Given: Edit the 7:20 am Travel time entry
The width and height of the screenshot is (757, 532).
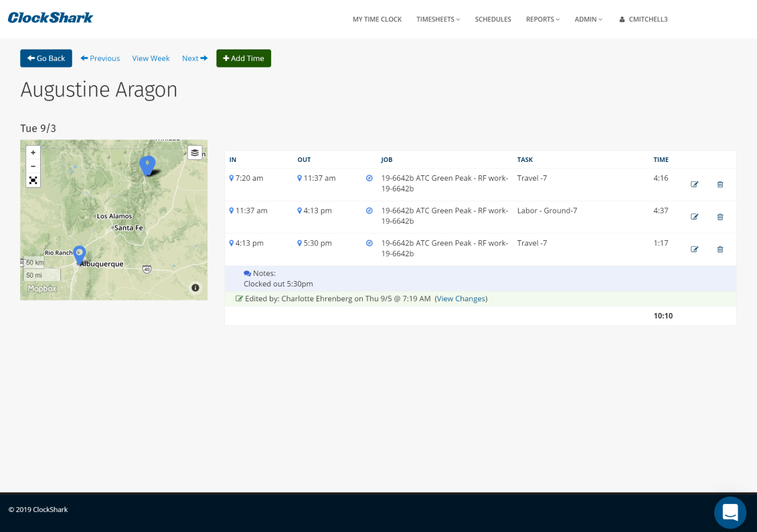Looking at the screenshot, I should (694, 185).
